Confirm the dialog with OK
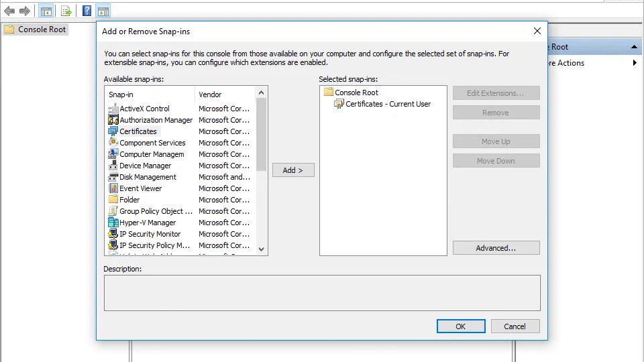644x362 pixels. pos(461,326)
